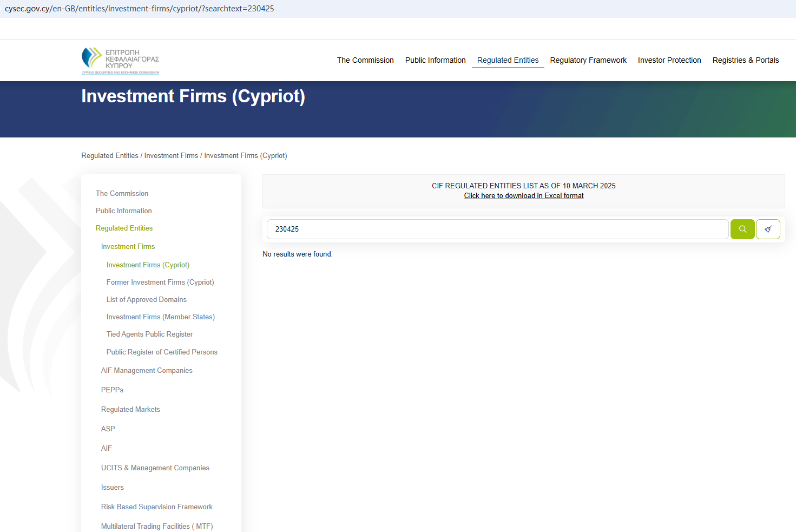
Task: Click the clear search broom icon
Action: click(767, 229)
